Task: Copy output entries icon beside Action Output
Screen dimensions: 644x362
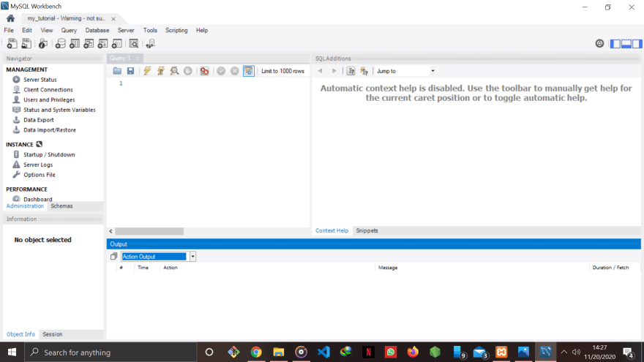Action: pyautogui.click(x=113, y=257)
